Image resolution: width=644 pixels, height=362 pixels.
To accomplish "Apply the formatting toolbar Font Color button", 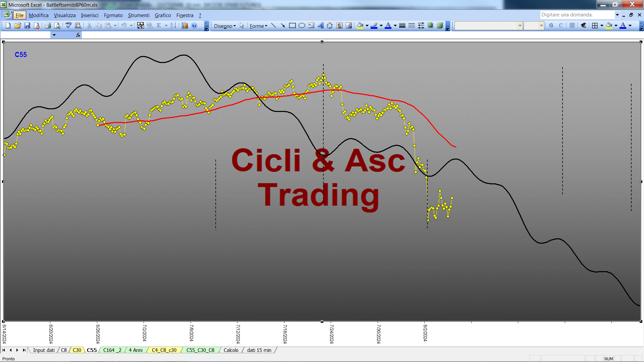I will point(623,25).
